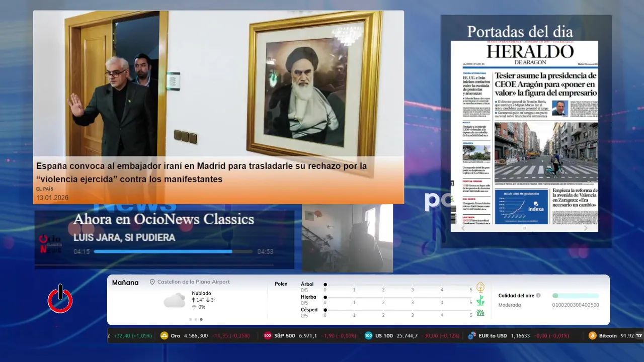
Task: Open the Tesier asume la presidencia headline
Action: tap(545, 84)
